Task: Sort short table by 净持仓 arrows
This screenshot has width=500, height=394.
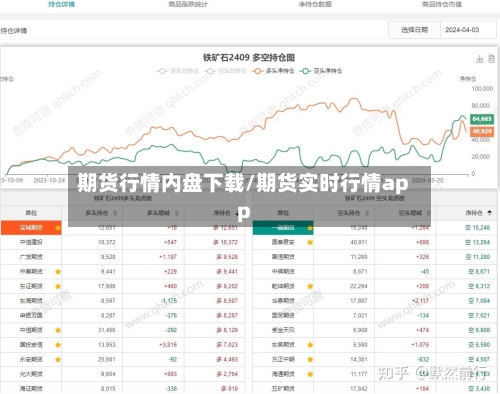Action: click(x=489, y=213)
